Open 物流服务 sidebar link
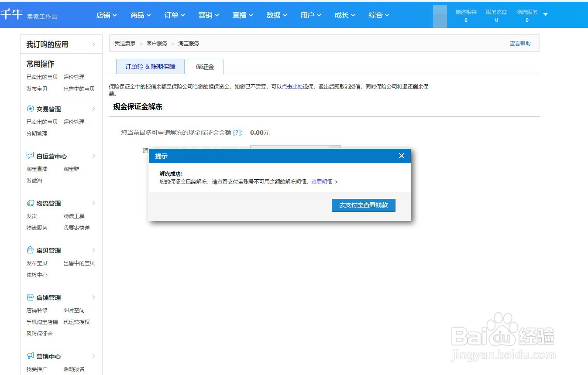The image size is (588, 375). (x=37, y=228)
